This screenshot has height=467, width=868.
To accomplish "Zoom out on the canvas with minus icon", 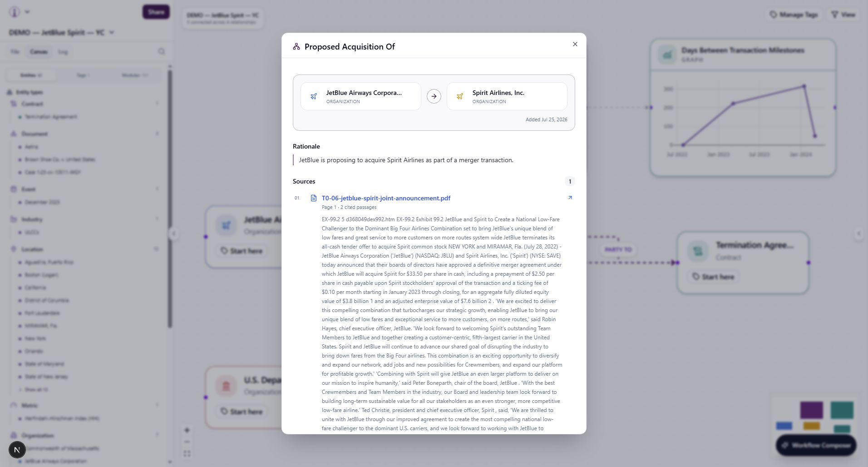I will tap(187, 442).
